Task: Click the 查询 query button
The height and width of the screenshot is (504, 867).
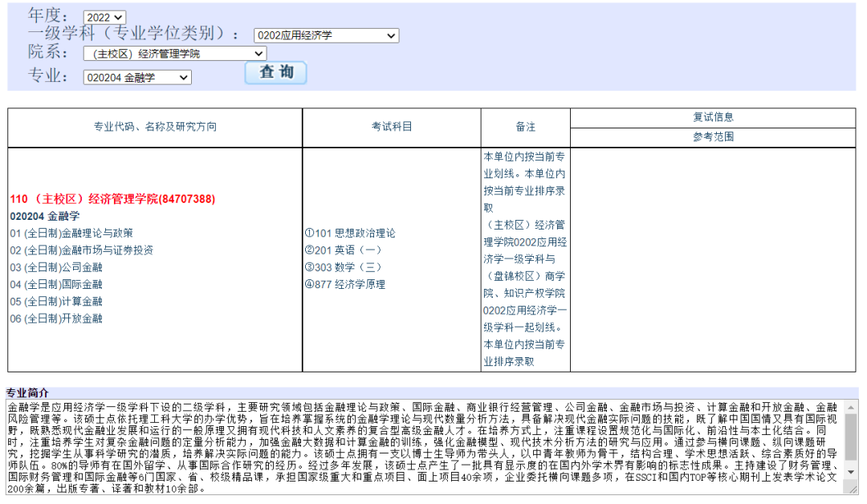Action: pyautogui.click(x=274, y=73)
